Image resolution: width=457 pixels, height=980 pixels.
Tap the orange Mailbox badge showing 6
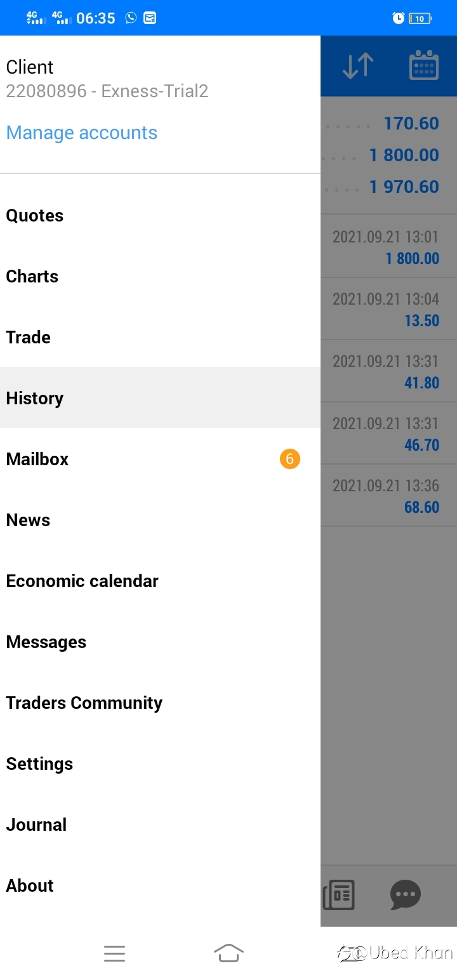click(x=290, y=458)
